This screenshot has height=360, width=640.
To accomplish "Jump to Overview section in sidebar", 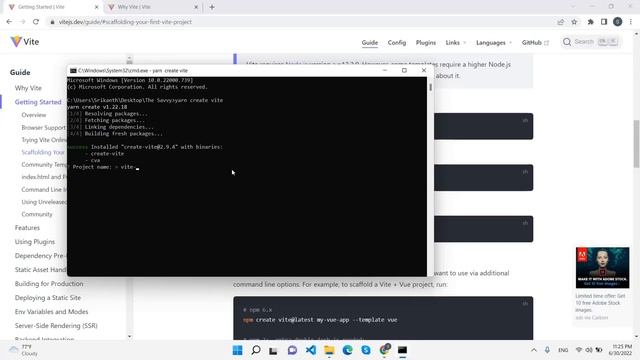I will coord(34,115).
